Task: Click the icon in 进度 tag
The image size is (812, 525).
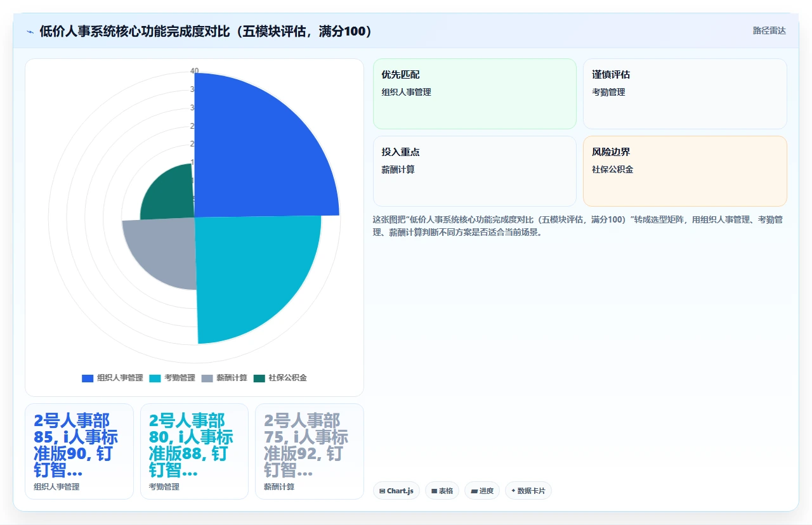Action: (474, 491)
